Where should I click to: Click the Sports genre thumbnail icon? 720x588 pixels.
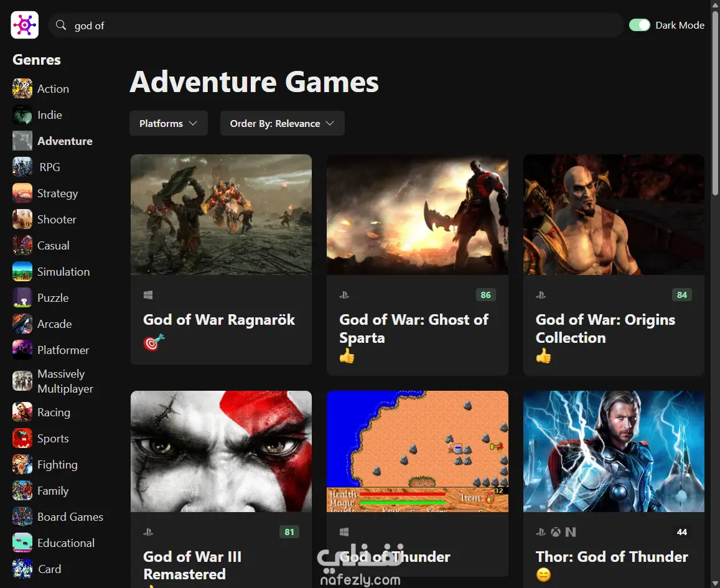22,439
